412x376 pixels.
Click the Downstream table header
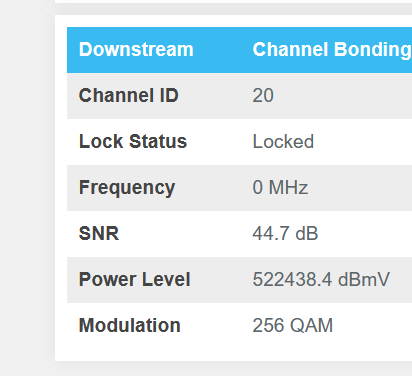136,49
